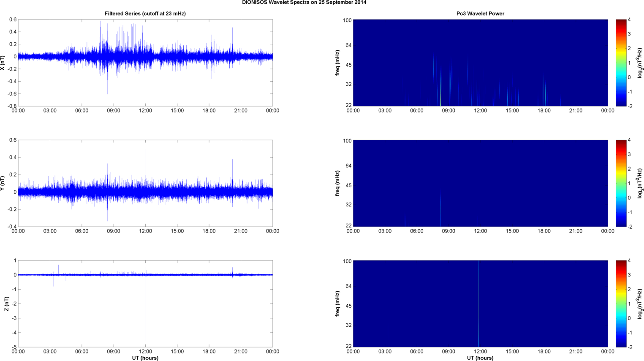Select the Filtered Series cutoff subtitle
This screenshot has height=361, width=644.
click(145, 14)
